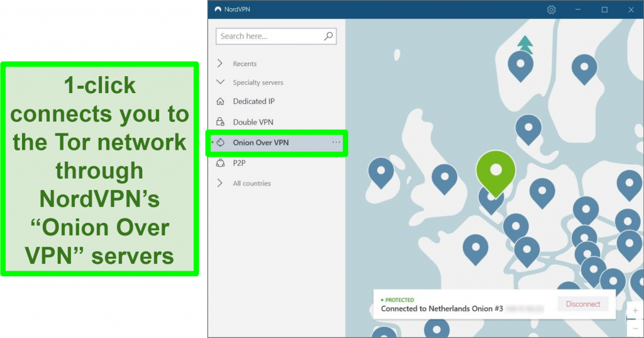Click the All countries label
The width and height of the screenshot is (644, 338).
pyautogui.click(x=252, y=183)
